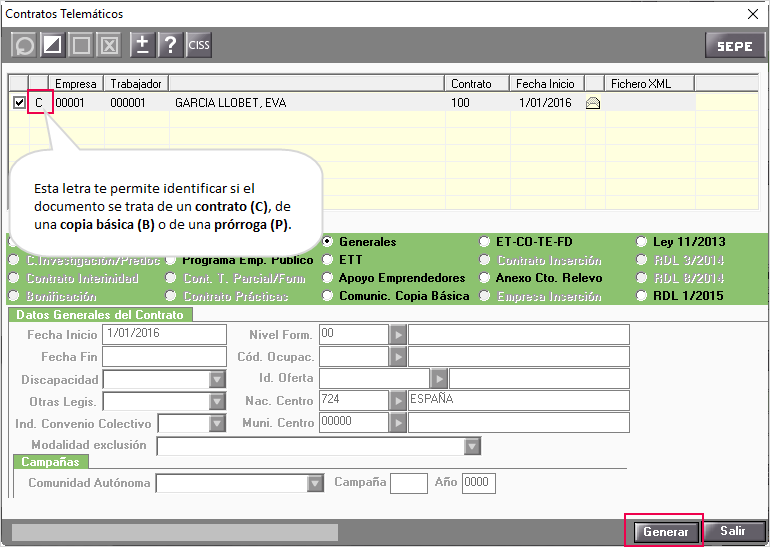770x547 pixels.
Task: Click the Campaña input field
Action: click(409, 483)
